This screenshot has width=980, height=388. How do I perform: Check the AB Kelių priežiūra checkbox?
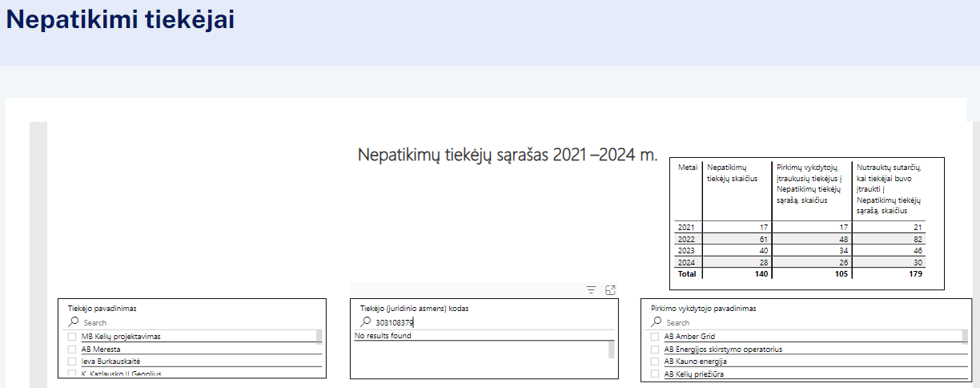click(x=656, y=374)
